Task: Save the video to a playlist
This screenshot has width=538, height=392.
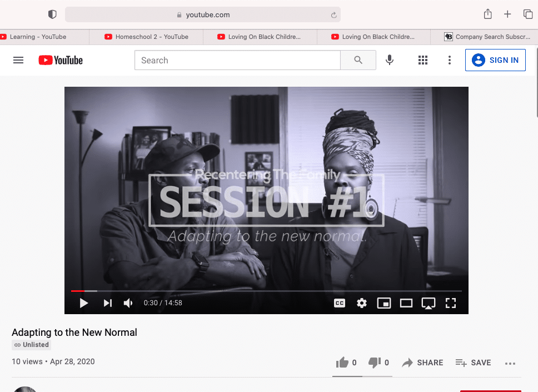Action: pyautogui.click(x=473, y=363)
